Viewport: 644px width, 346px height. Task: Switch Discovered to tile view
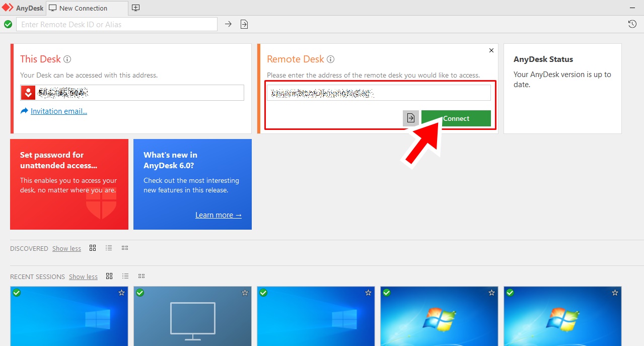tap(93, 248)
